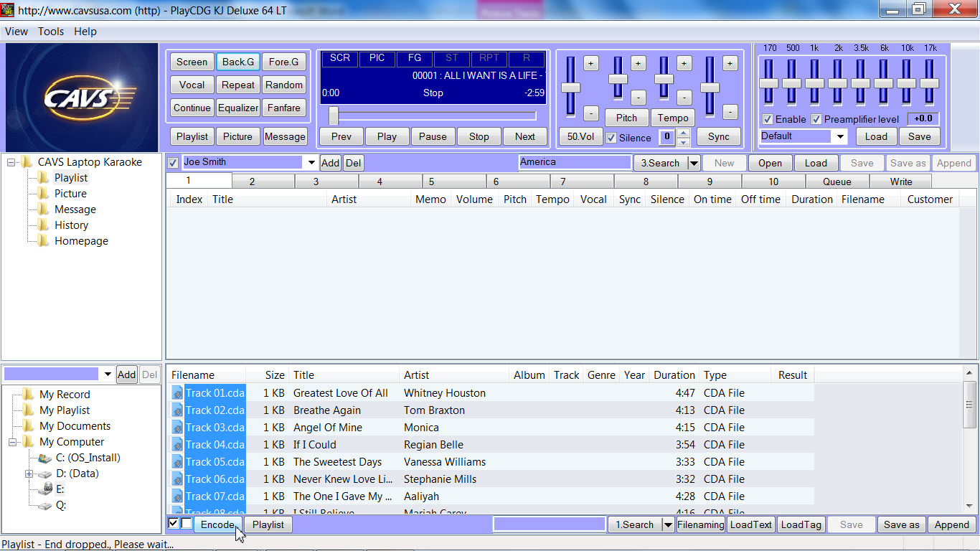Screen dimensions: 980x551
Task: Collapse the CAVS Laptop Karaoke tree node
Action: [x=12, y=162]
